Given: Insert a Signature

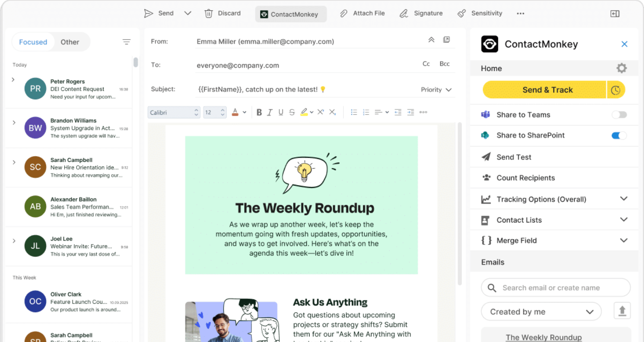Looking at the screenshot, I should coord(421,13).
